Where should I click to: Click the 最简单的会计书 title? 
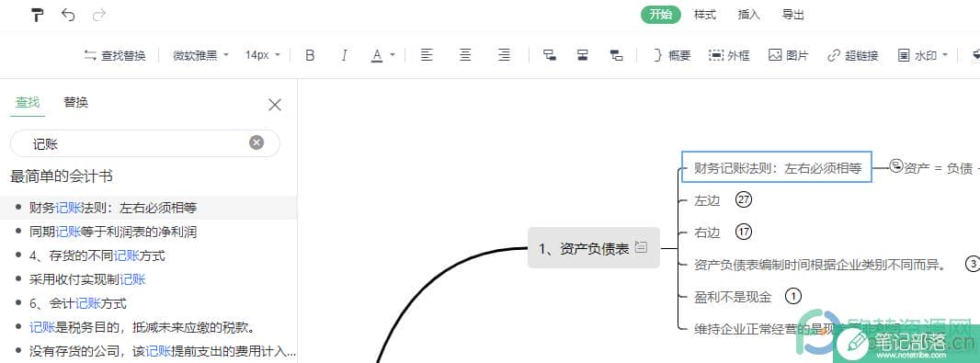click(x=62, y=176)
